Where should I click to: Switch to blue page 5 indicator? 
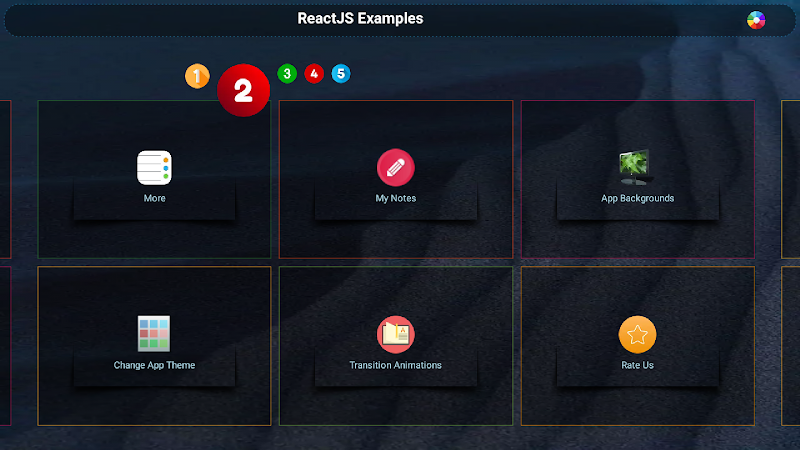341,73
